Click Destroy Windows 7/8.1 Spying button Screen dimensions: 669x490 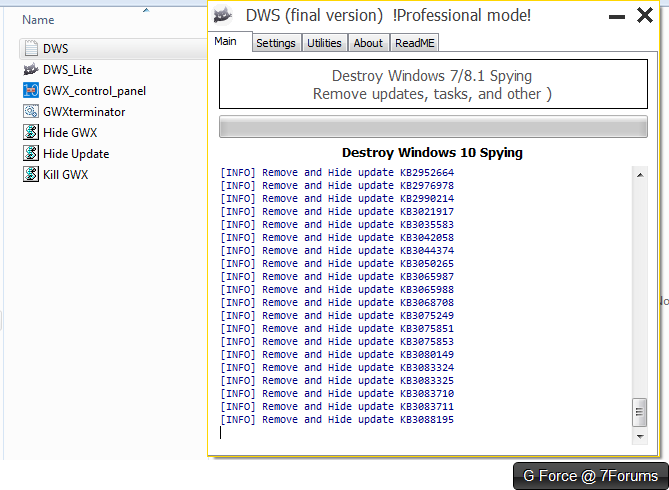pos(433,84)
